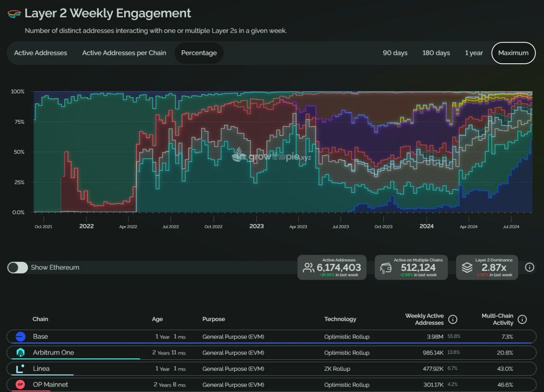This screenshot has height=392, width=544.
Task: Click Linea's ZK Rollup technology cell
Action: pyautogui.click(x=337, y=369)
